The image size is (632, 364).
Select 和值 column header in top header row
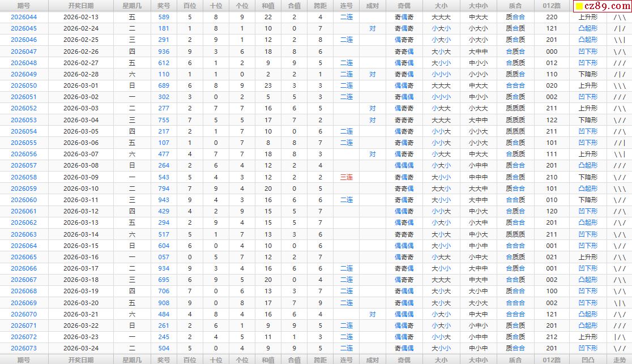[x=268, y=5]
